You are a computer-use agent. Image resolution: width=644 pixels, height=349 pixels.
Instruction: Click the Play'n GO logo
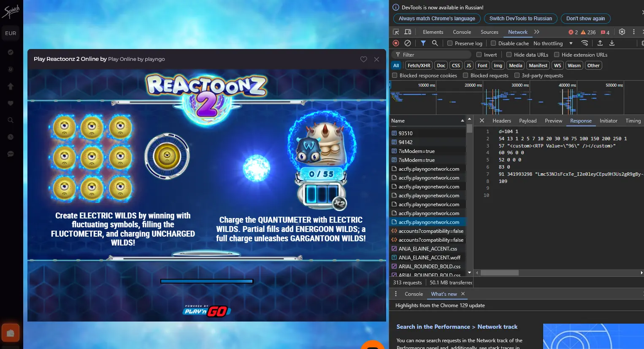207,311
